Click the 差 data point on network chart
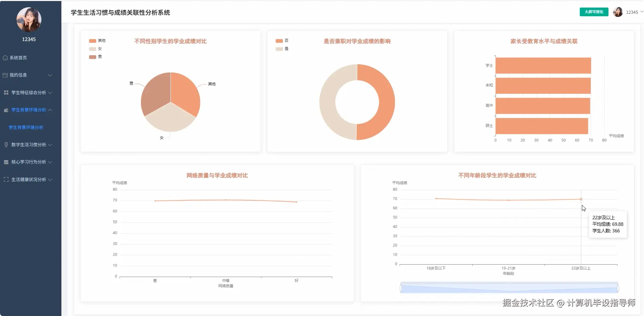Screen dimensions: 644x316 [155, 201]
